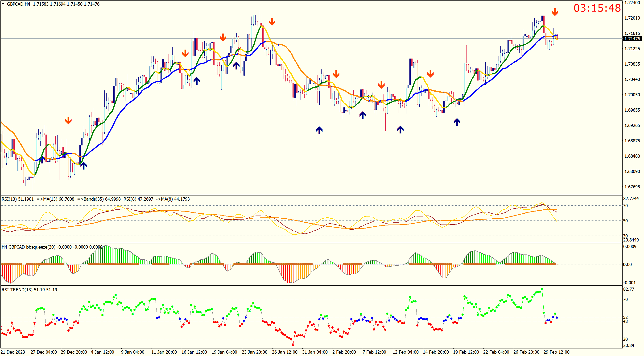
Task: Select the rightmost blue buy arrow on the chart
Action: click(457, 122)
